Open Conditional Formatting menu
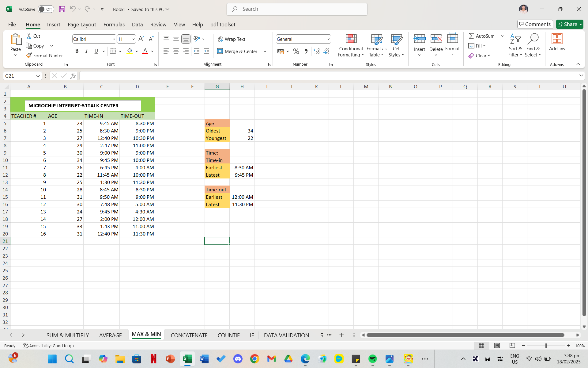The image size is (588, 368). [x=351, y=46]
